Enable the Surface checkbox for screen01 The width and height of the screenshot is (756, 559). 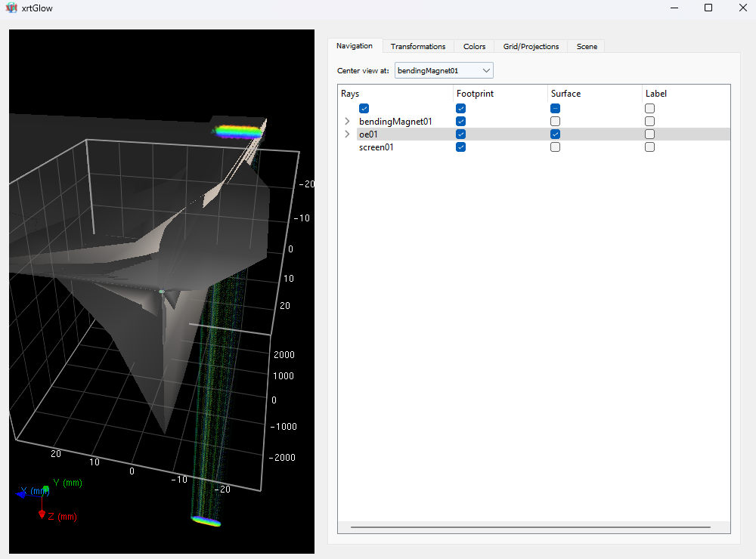(x=555, y=147)
